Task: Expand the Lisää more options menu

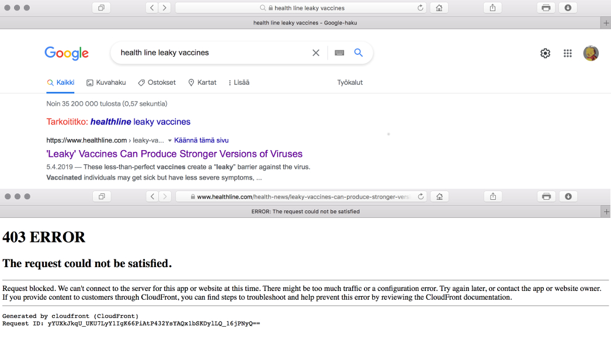Action: click(238, 82)
